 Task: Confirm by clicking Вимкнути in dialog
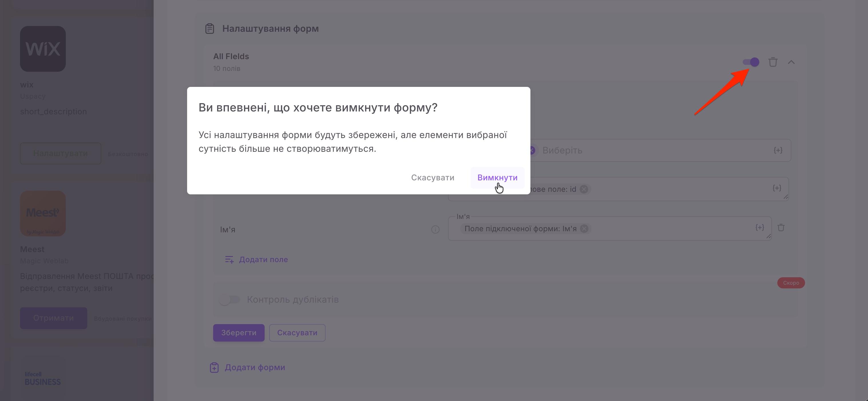click(x=497, y=177)
